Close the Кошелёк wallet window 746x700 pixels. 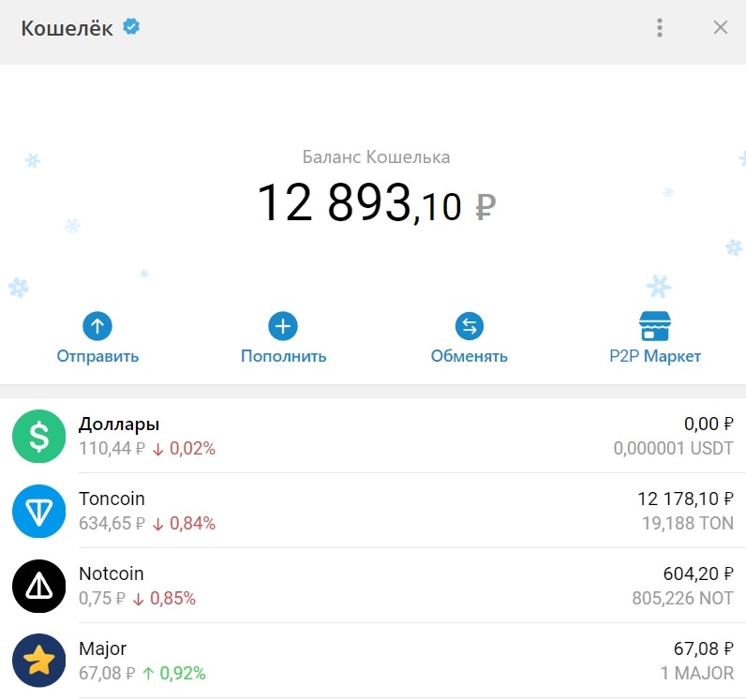tap(721, 27)
